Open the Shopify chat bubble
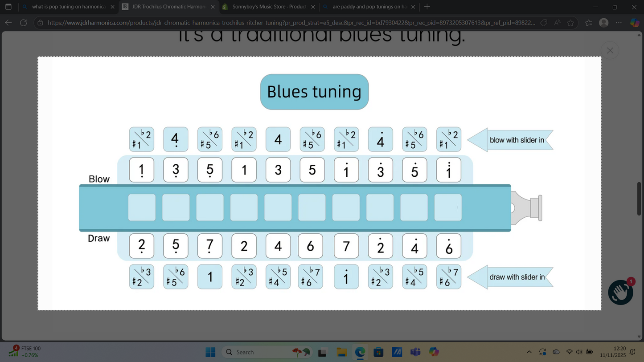 pos(620,292)
